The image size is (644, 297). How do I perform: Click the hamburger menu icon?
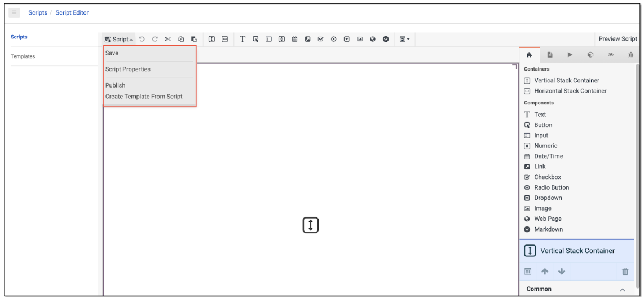pyautogui.click(x=14, y=13)
